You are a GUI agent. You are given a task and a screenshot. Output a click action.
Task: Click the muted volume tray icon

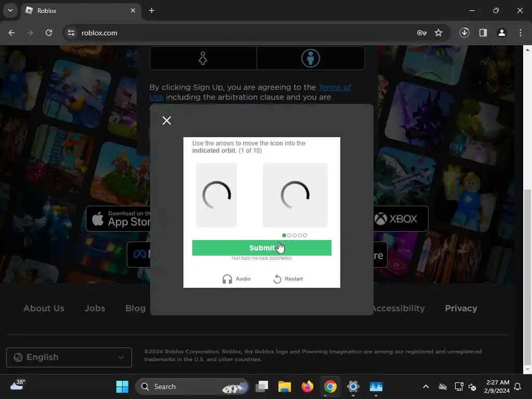(x=472, y=387)
